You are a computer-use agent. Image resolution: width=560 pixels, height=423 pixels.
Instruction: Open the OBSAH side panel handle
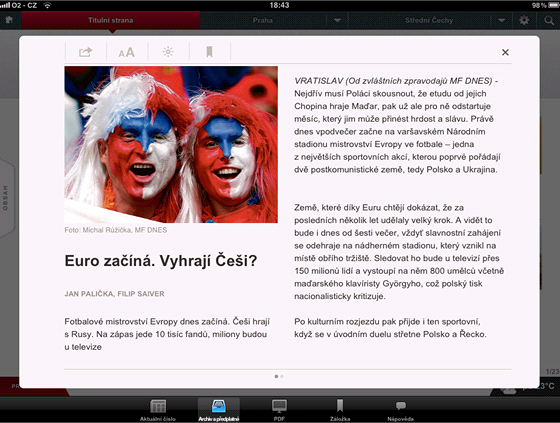[6, 198]
